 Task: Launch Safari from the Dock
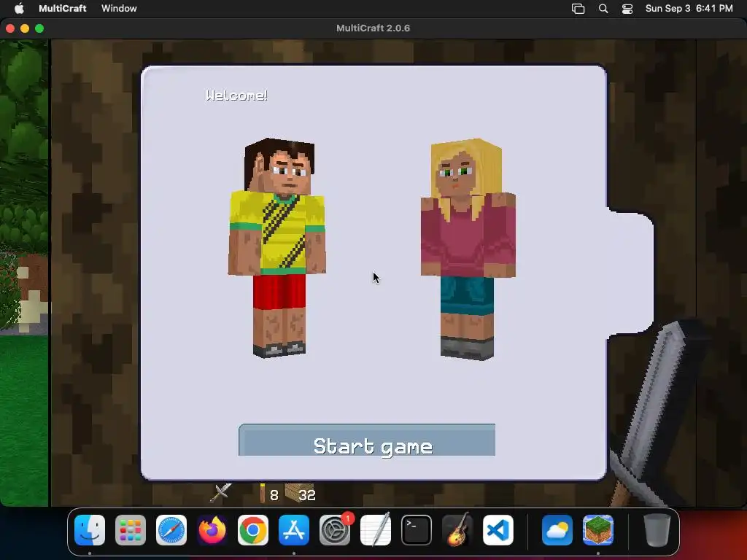pos(171,530)
